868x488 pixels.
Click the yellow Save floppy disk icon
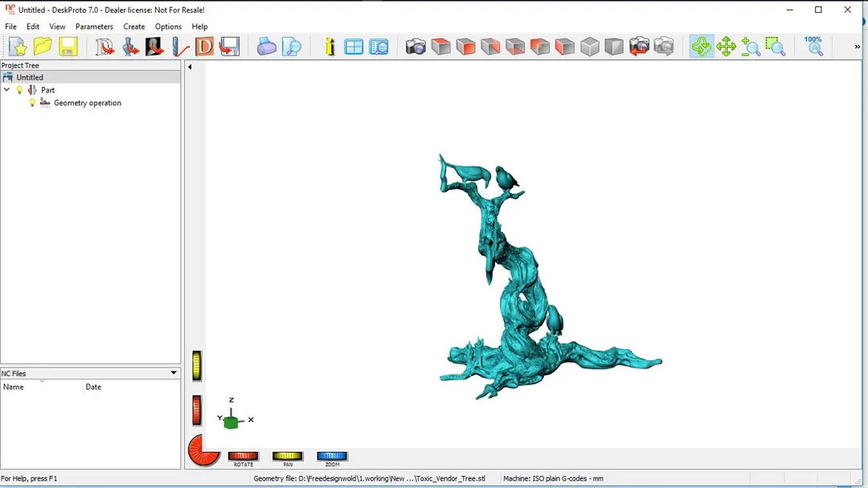(68, 47)
